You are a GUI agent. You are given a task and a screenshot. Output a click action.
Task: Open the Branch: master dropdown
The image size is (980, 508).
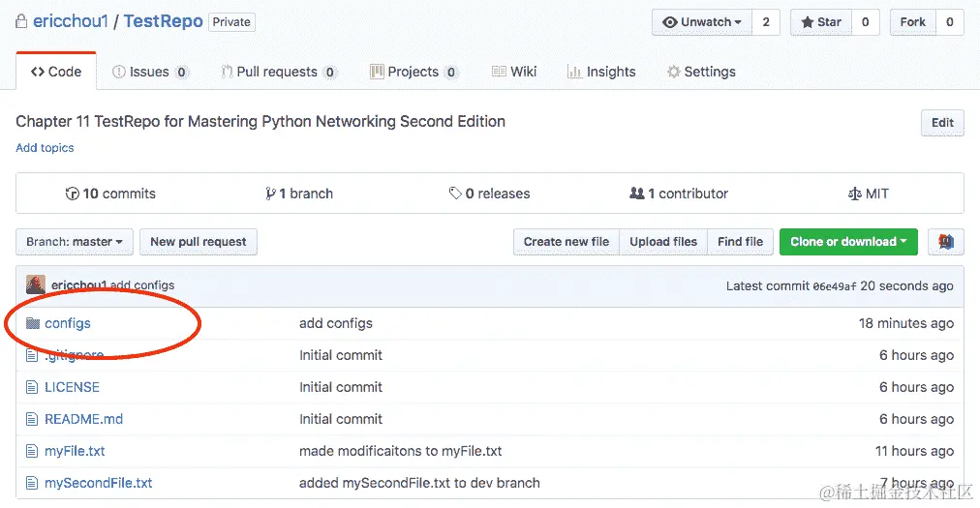coord(75,242)
